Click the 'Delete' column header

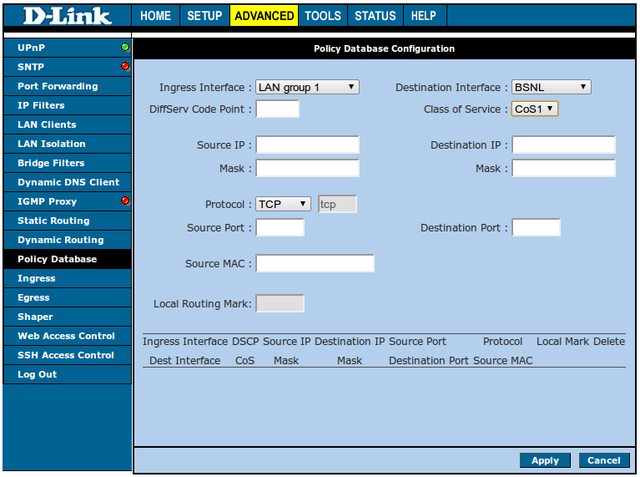click(609, 341)
